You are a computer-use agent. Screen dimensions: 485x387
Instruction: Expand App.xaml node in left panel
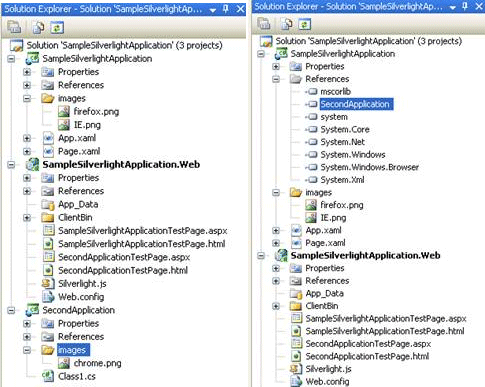[x=27, y=138]
